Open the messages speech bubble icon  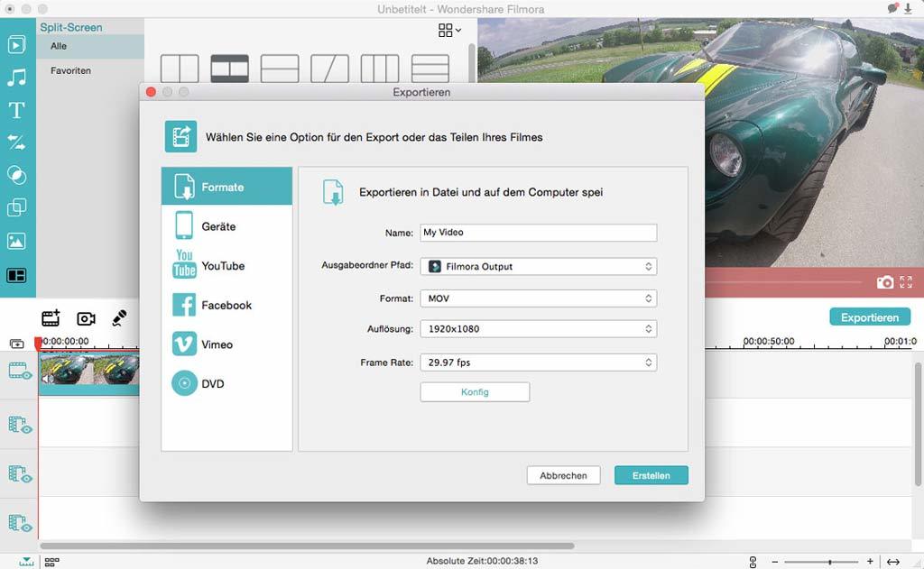pos(892,8)
